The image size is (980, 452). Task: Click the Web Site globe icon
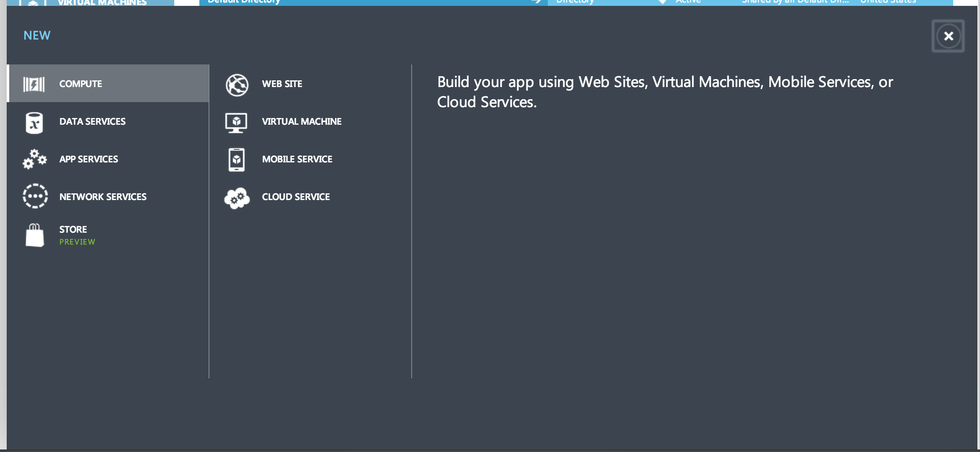(x=237, y=85)
